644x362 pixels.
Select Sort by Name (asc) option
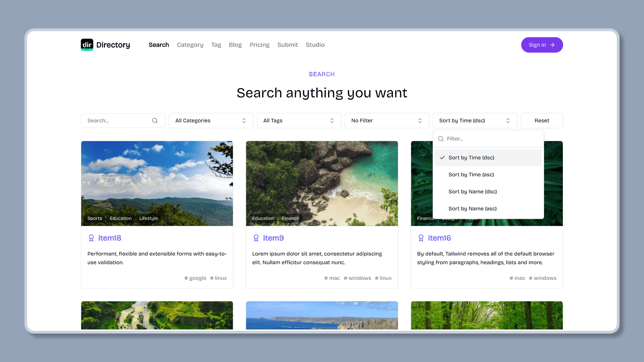pyautogui.click(x=472, y=208)
